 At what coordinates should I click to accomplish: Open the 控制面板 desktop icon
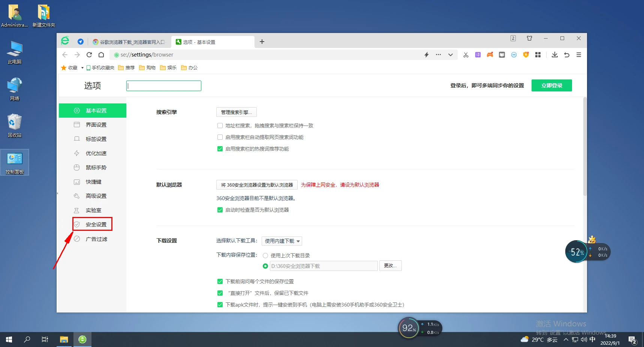click(15, 163)
